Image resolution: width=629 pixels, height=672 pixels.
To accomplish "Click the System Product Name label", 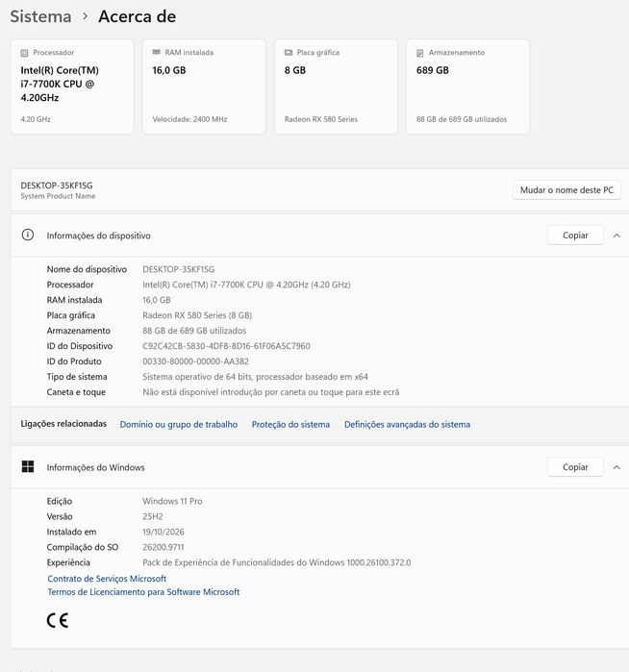I will coord(58,196).
